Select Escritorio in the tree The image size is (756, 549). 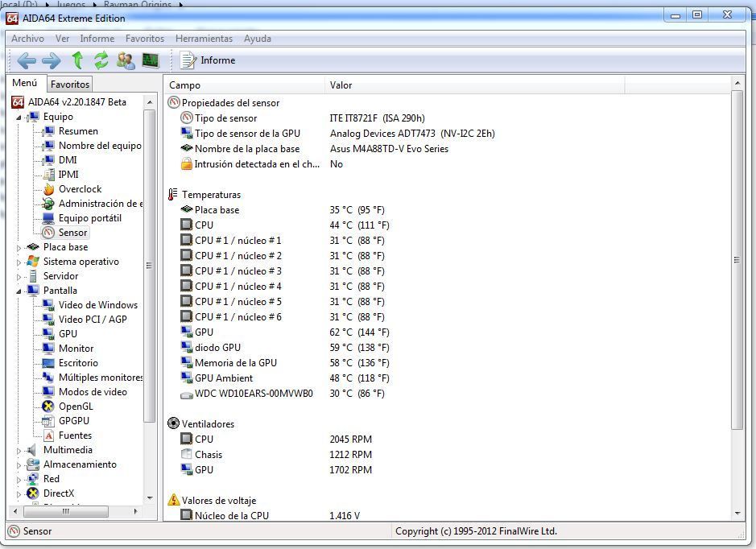(x=78, y=363)
